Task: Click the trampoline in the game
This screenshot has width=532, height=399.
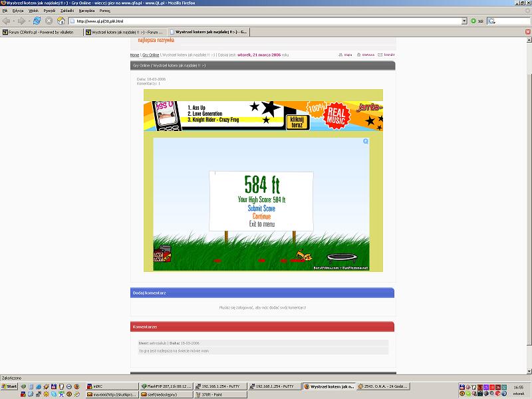Action: click(342, 259)
